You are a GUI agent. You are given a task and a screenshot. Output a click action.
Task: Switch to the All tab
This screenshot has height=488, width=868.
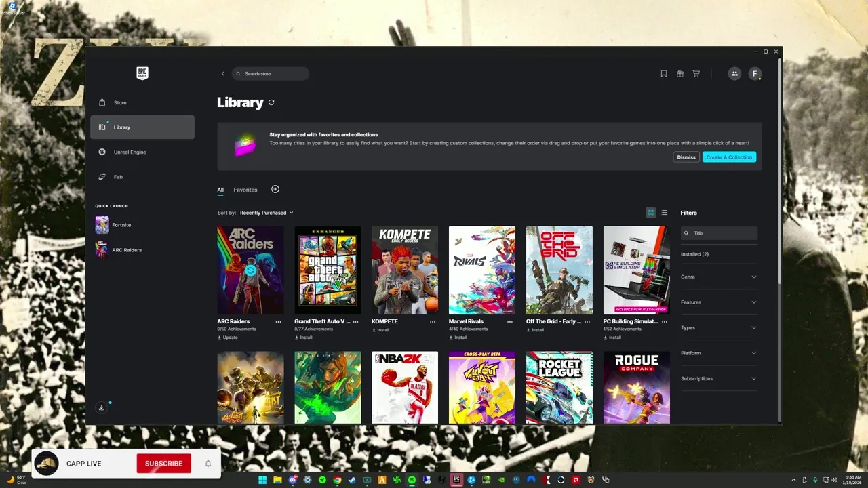click(220, 190)
